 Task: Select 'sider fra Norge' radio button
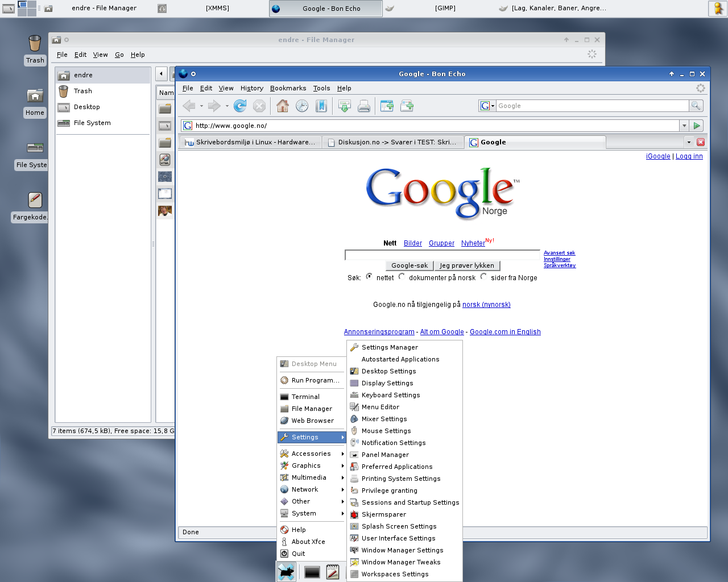coord(483,277)
